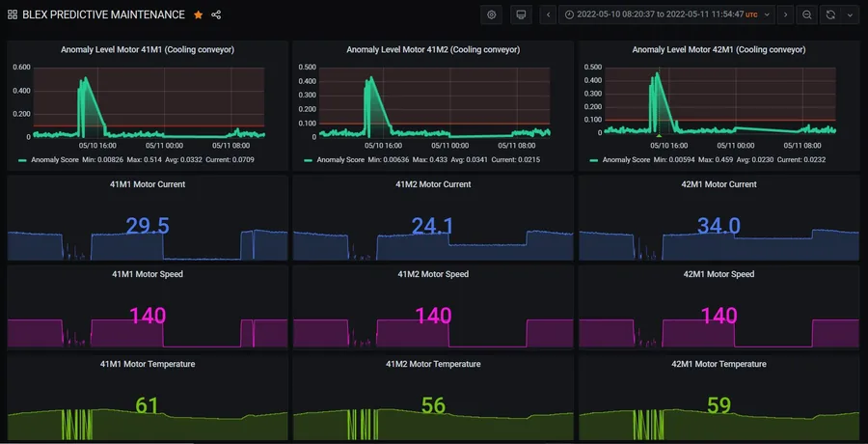
Task: Open 41M1 Motor Temperature panel menu
Action: tap(148, 364)
